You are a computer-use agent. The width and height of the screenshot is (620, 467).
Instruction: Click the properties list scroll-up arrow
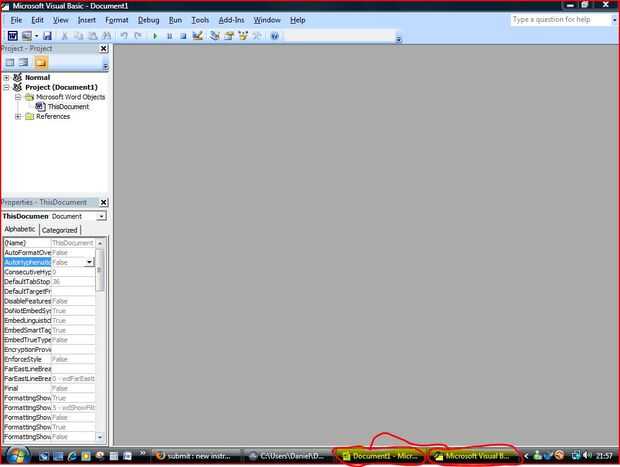[x=100, y=243]
